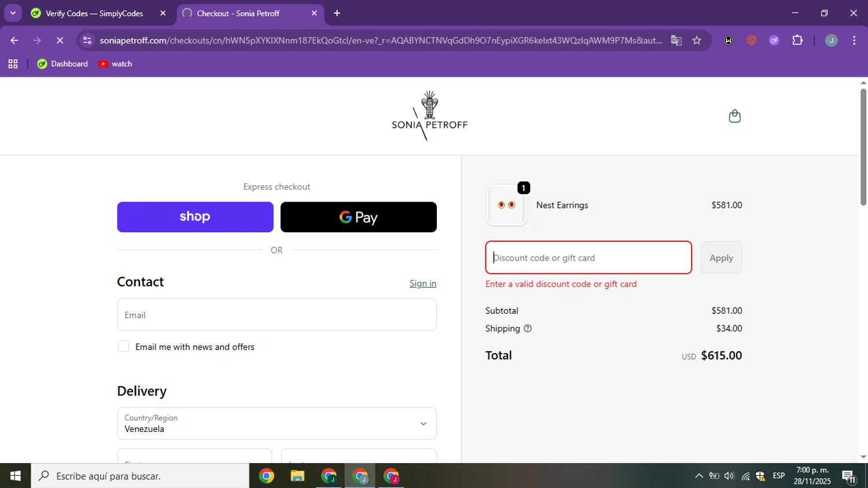Pay with the Shop Pay button

pos(195,217)
